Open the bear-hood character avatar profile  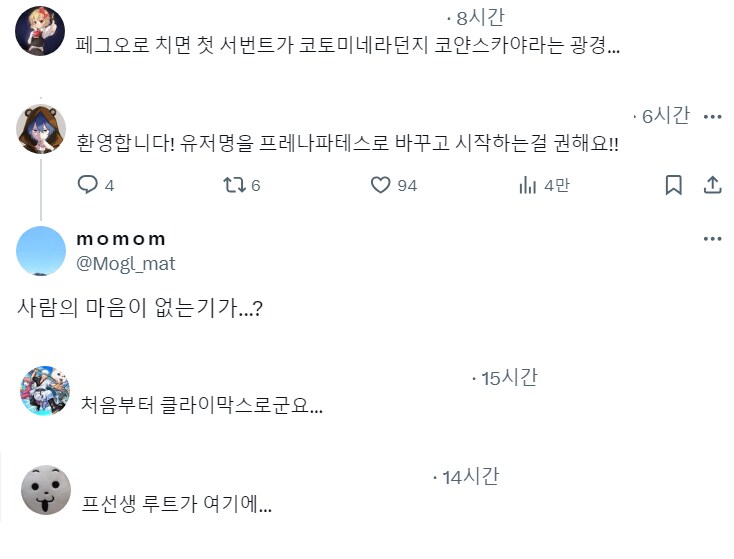(41, 129)
